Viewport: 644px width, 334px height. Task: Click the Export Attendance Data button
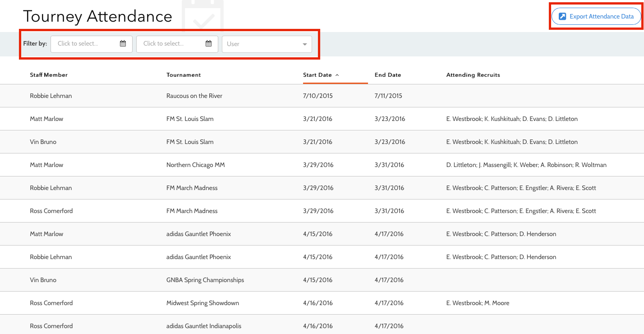(596, 17)
